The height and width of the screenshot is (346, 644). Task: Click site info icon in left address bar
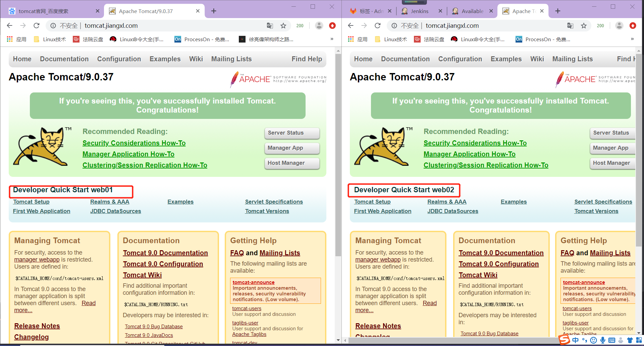coord(53,25)
